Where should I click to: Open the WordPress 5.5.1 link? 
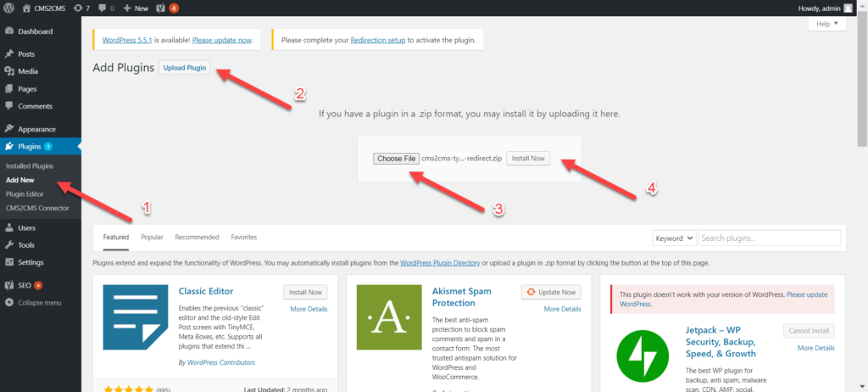127,40
